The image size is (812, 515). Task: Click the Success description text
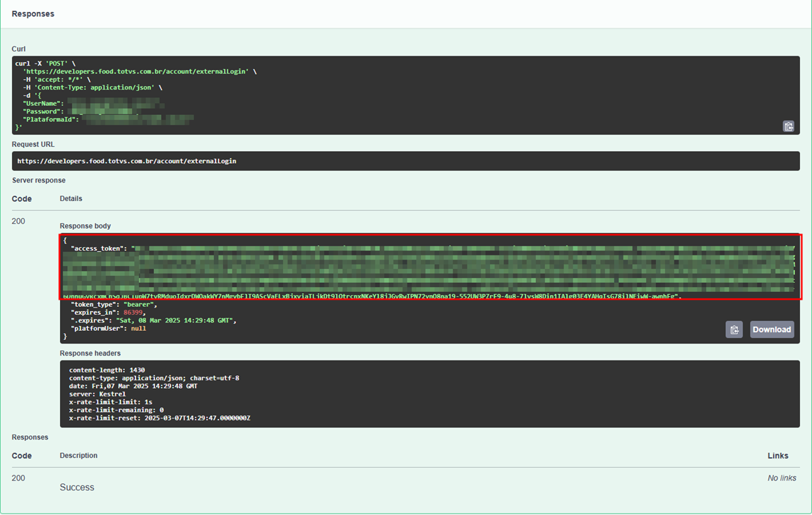(77, 487)
